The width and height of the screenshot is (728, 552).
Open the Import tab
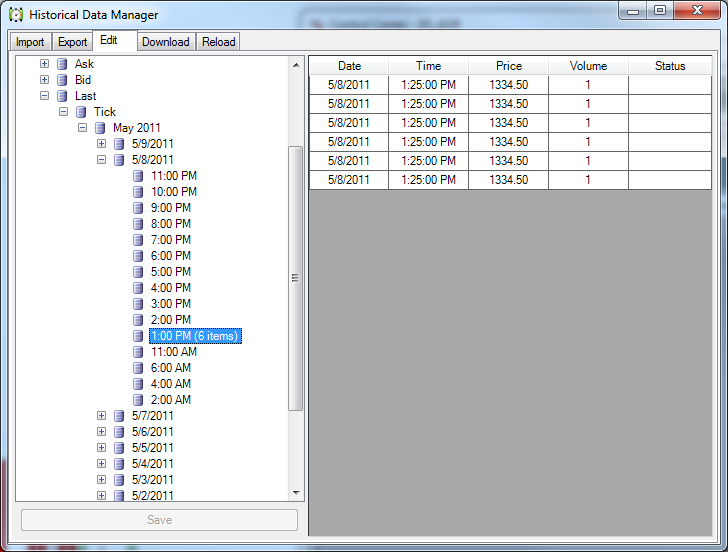click(31, 42)
